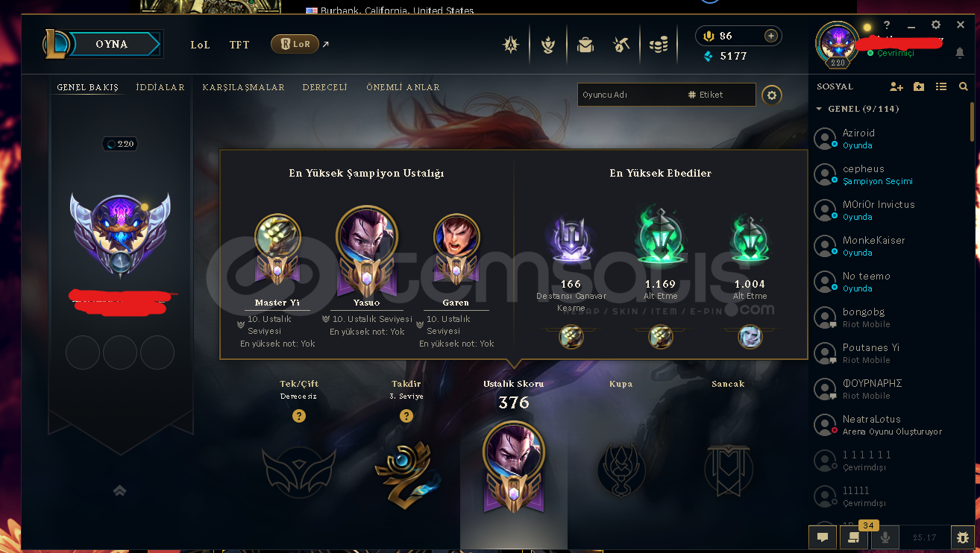Viewport: 980px width, 553px height.
Task: Open profile search settings gear
Action: [x=772, y=95]
